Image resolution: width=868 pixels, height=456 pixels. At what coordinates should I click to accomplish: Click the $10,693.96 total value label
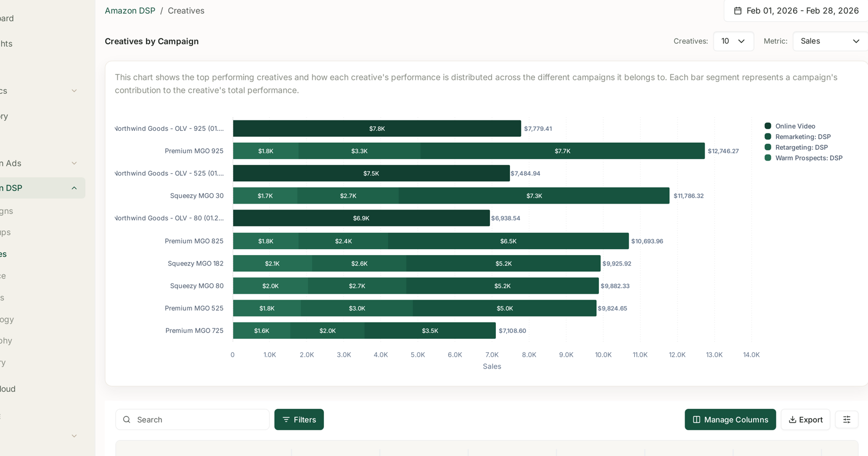(647, 241)
